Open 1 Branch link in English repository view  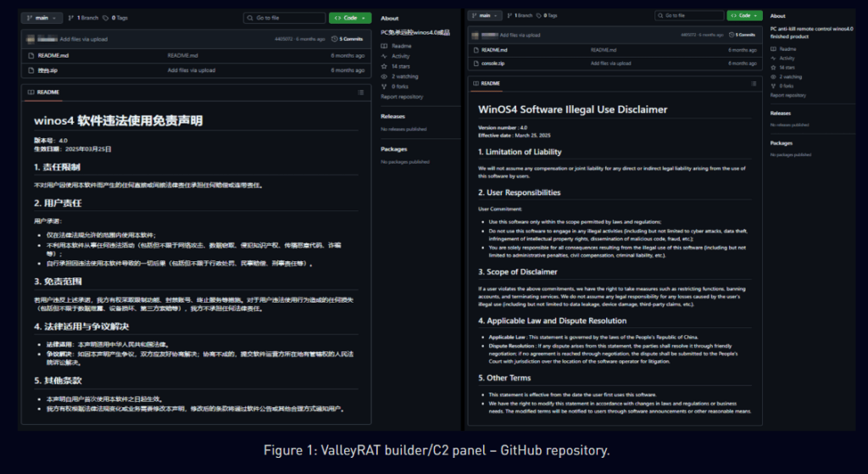tap(520, 15)
